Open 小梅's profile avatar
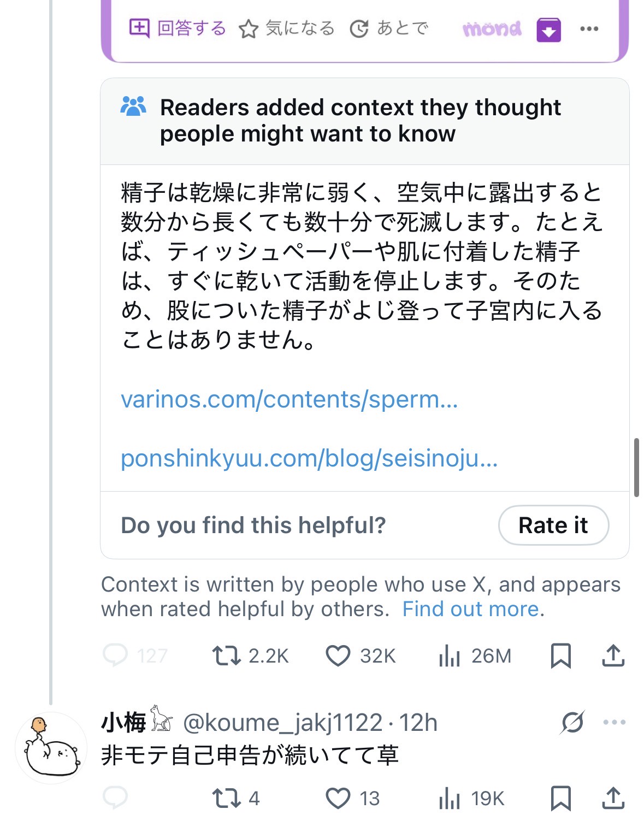Viewport: 644px width, 815px height. [x=51, y=748]
